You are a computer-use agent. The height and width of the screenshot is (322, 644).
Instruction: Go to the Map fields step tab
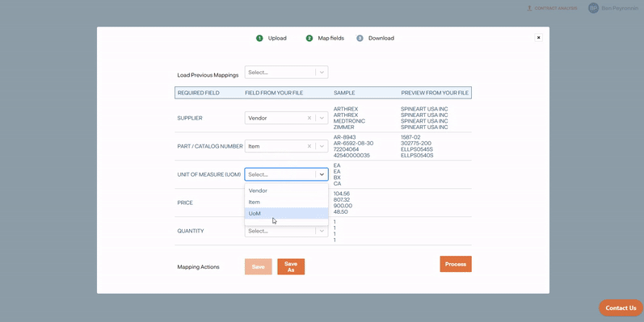click(331, 38)
